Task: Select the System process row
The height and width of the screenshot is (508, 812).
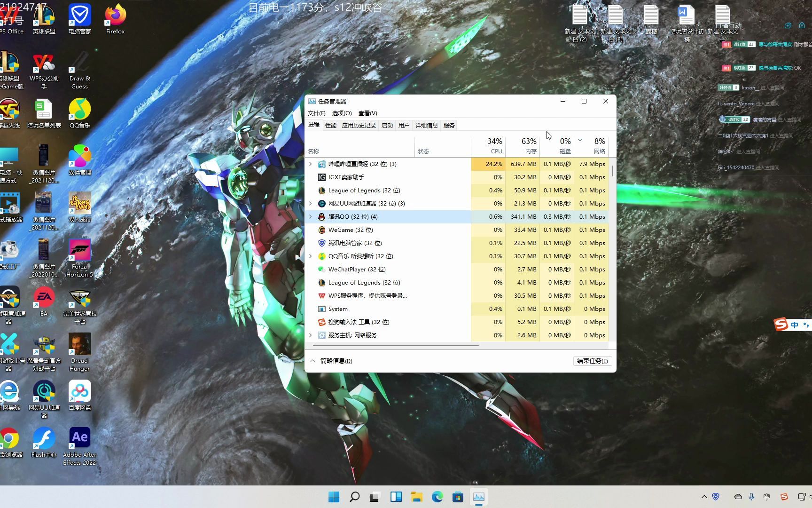Action: click(x=457, y=309)
